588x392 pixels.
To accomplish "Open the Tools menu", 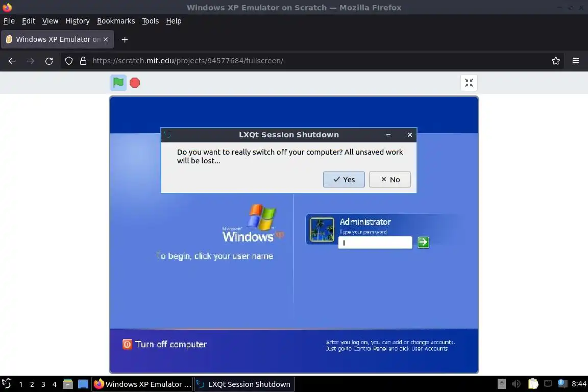I will (151, 21).
